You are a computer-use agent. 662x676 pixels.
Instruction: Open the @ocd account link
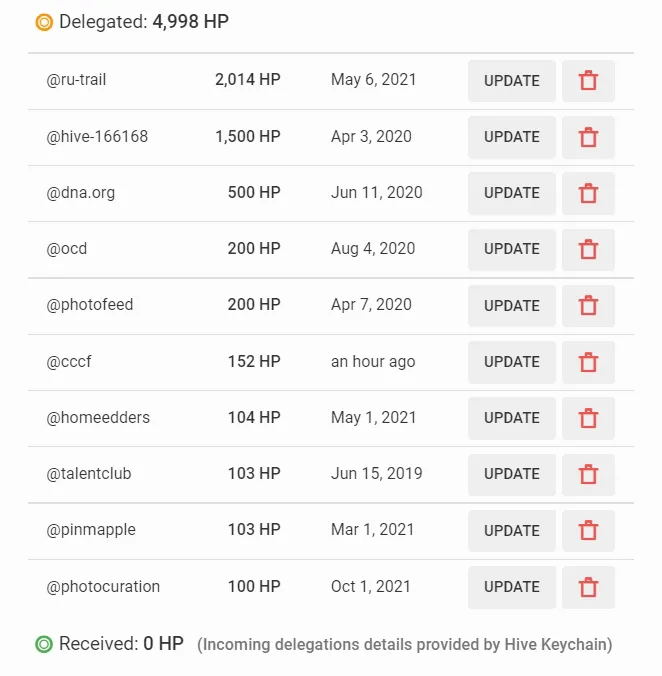click(x=67, y=249)
